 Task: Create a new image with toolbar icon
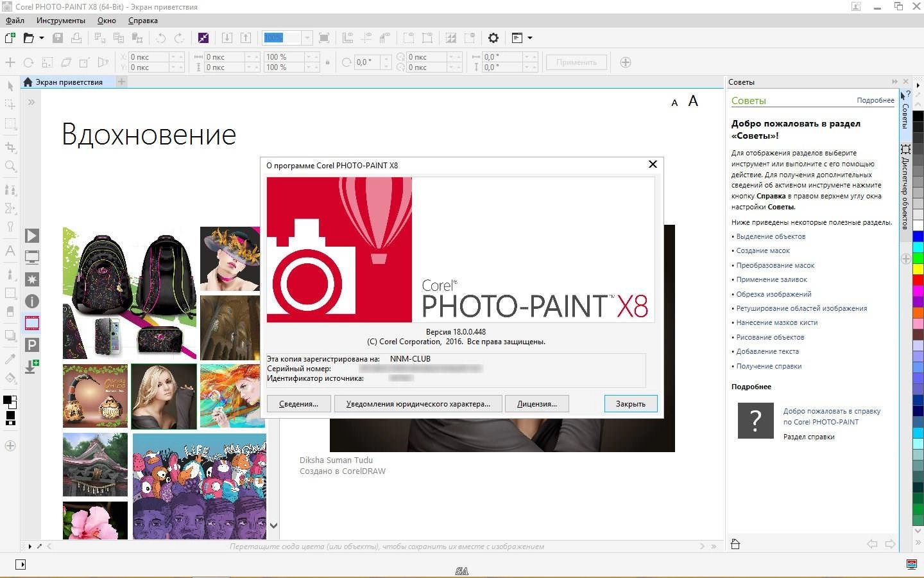pyautogui.click(x=10, y=38)
